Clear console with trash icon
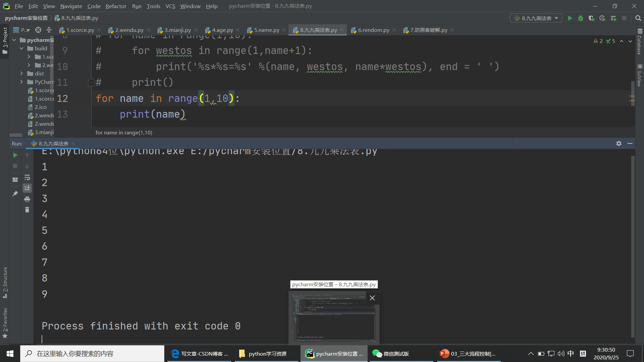 coord(27,210)
